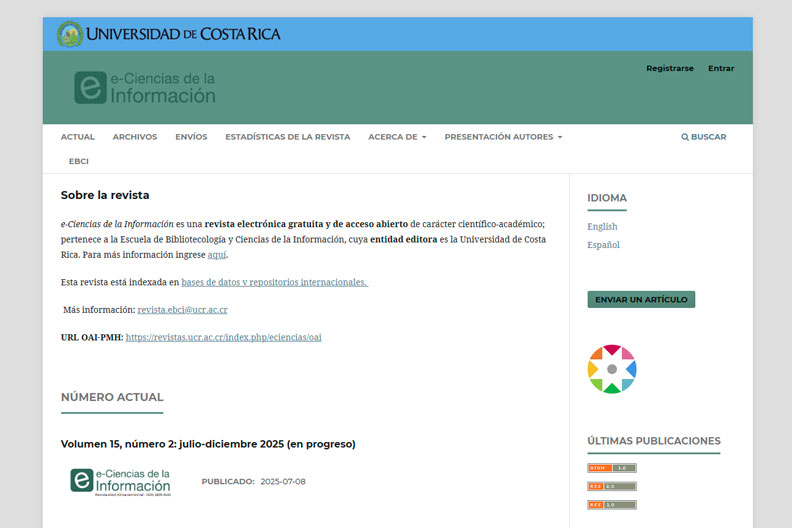
Task: Expand the Acerca de dropdown menu
Action: [397, 137]
